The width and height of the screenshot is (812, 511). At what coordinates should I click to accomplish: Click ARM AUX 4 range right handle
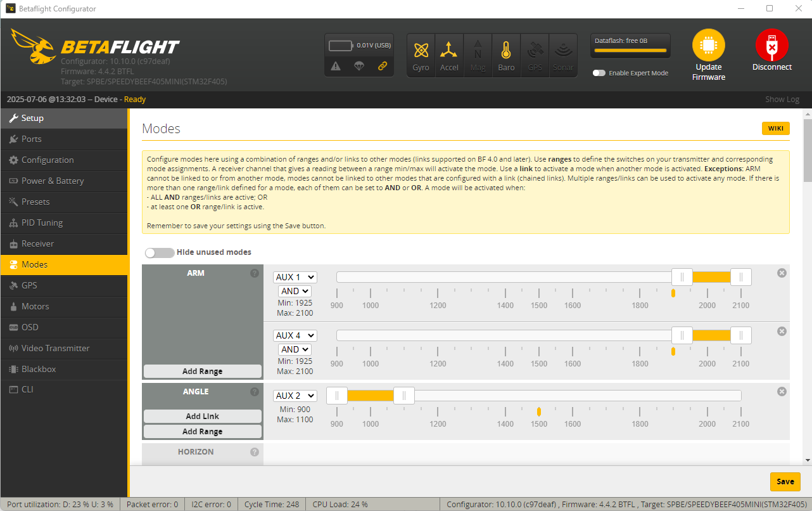pyautogui.click(x=740, y=335)
